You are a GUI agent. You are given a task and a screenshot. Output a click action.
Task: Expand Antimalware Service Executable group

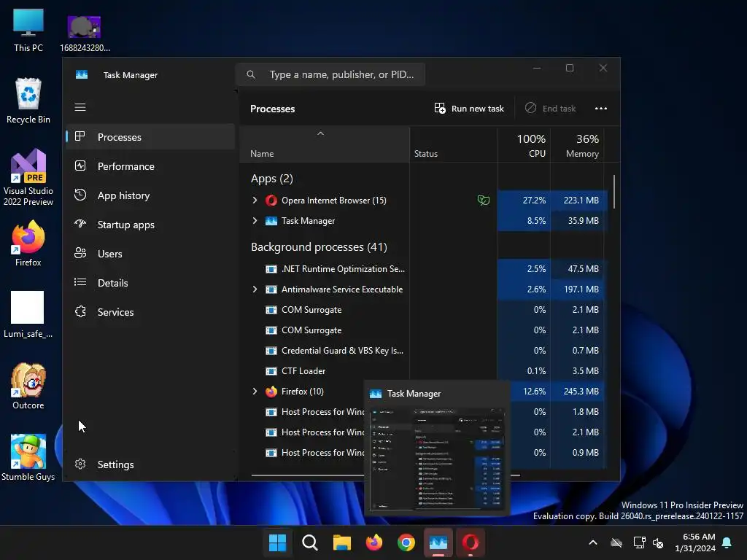click(x=255, y=289)
